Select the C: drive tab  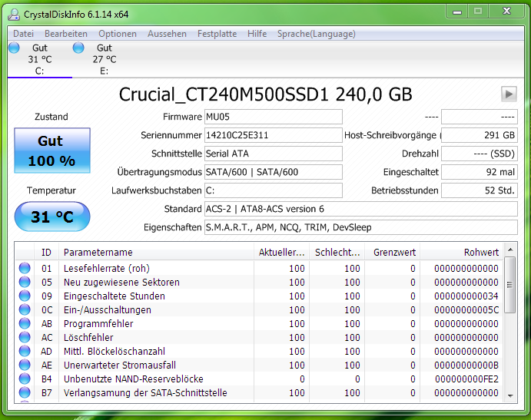pos(40,59)
